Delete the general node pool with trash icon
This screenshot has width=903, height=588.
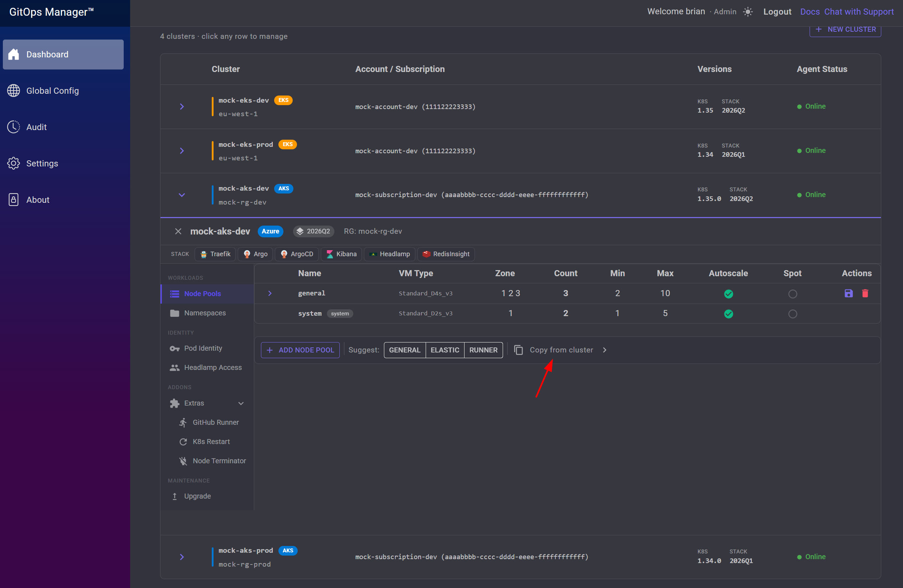coord(865,293)
